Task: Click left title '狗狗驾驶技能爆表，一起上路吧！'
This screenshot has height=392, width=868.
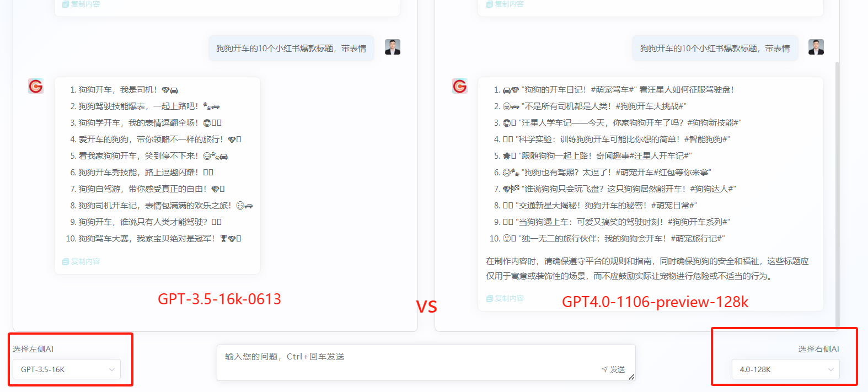Action: click(x=138, y=106)
